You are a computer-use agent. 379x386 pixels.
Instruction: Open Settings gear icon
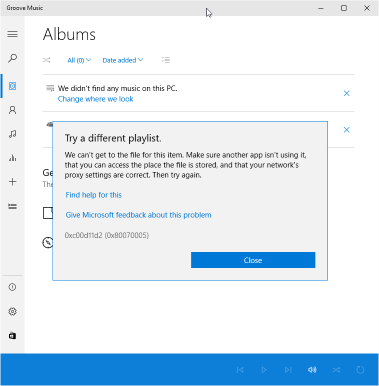[12, 311]
